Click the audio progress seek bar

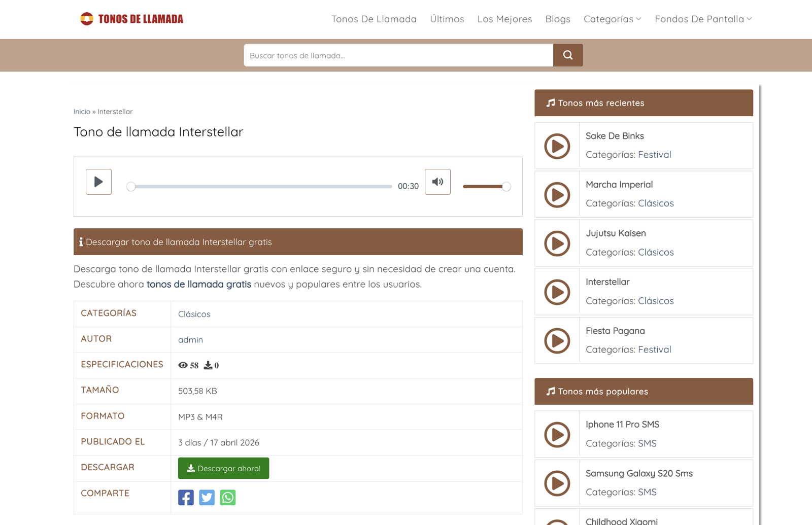pyautogui.click(x=259, y=187)
